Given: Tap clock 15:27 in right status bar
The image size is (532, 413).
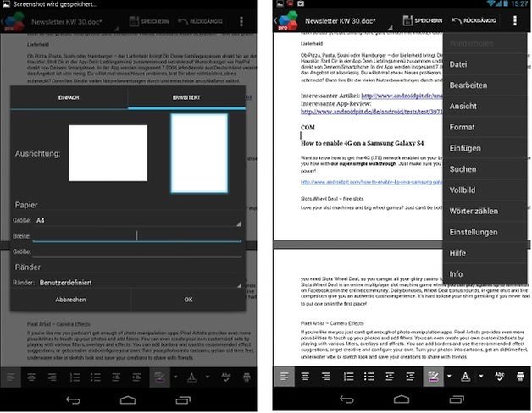Looking at the screenshot, I should coord(519,3).
